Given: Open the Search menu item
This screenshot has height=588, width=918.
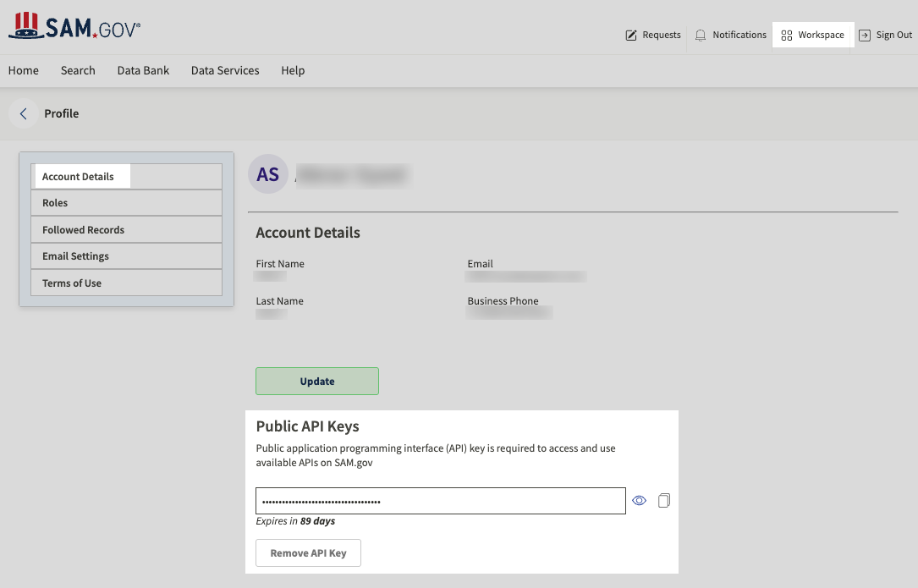Looking at the screenshot, I should click(x=78, y=70).
